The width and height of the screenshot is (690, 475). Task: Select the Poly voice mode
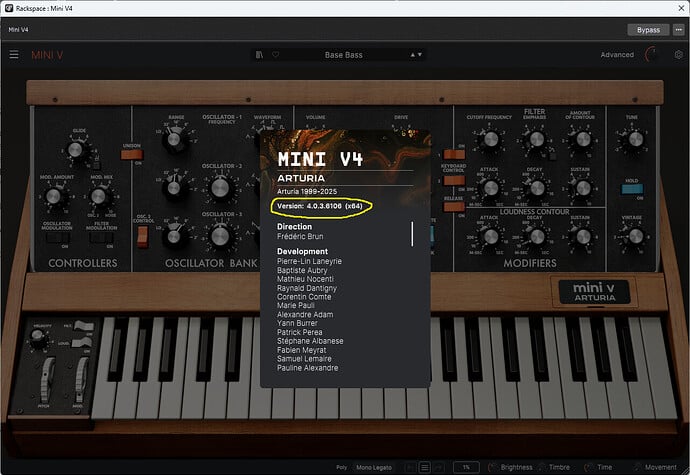(x=341, y=467)
